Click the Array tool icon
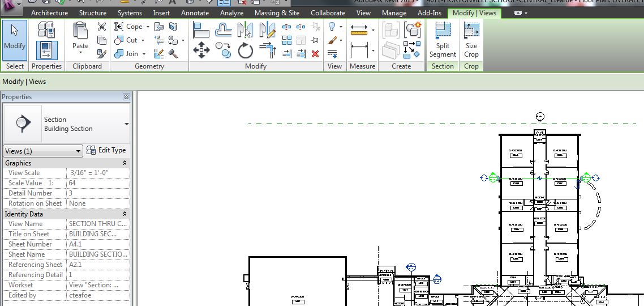Image resolution: width=644 pixels, height=306 pixels. click(x=287, y=40)
